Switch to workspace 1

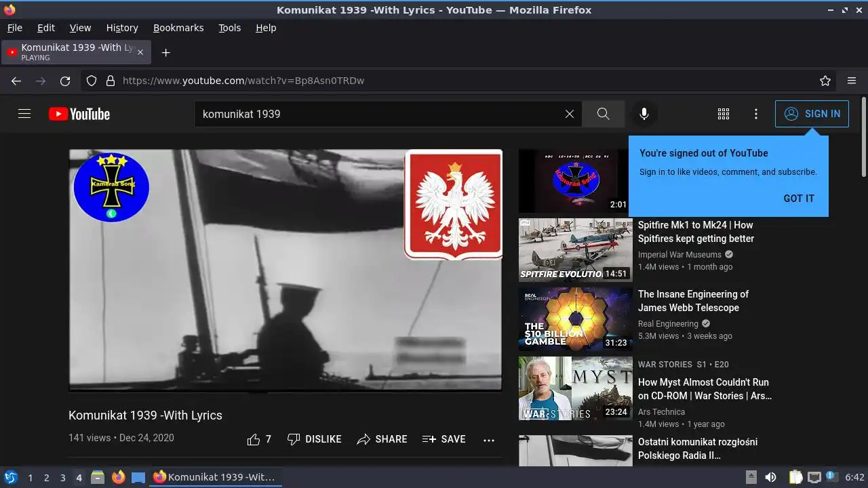tap(30, 478)
